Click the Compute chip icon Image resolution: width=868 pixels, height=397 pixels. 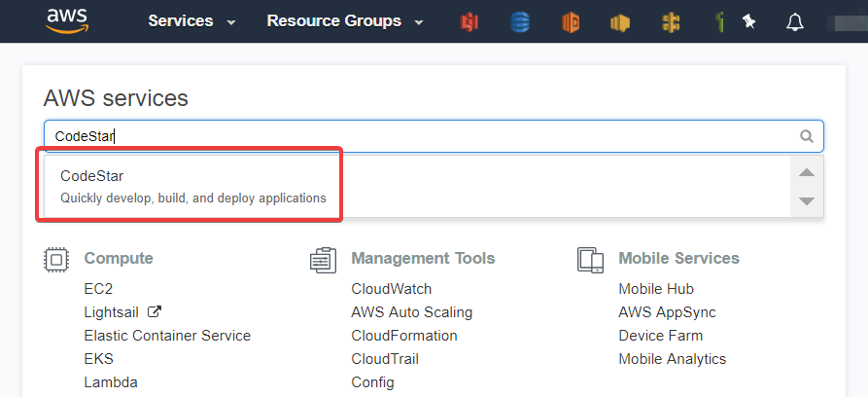point(56,259)
